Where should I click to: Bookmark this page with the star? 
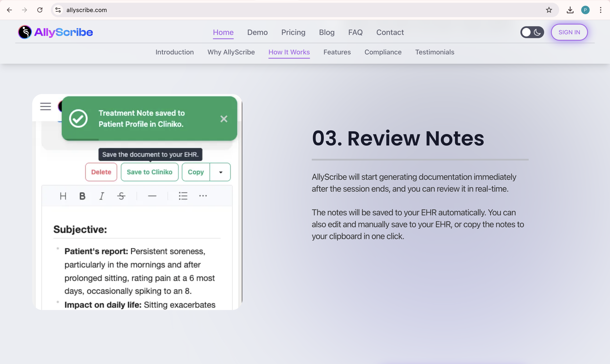click(x=549, y=10)
